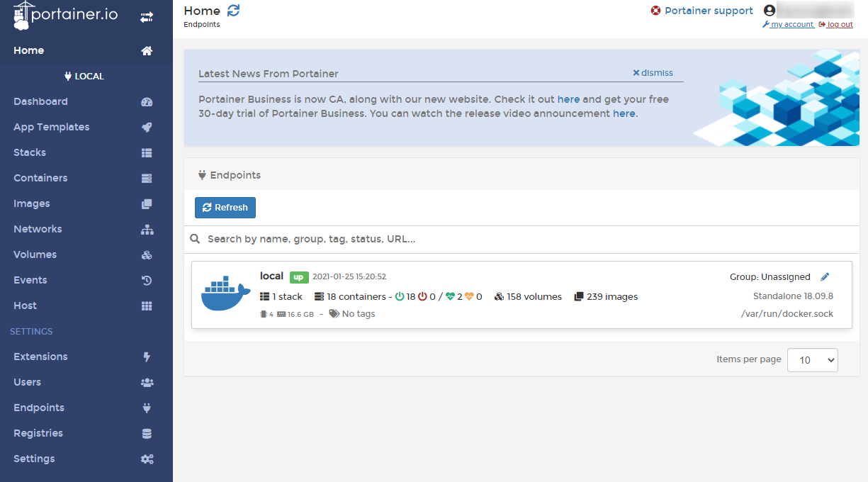Viewport: 868px width, 482px height.
Task: Open App Templates in the sidebar
Action: [x=86, y=128]
